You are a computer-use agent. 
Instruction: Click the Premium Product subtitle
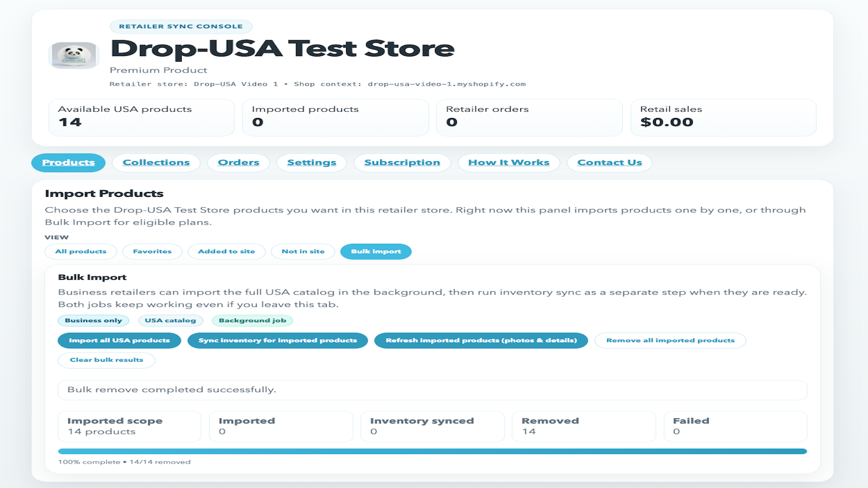tap(158, 70)
